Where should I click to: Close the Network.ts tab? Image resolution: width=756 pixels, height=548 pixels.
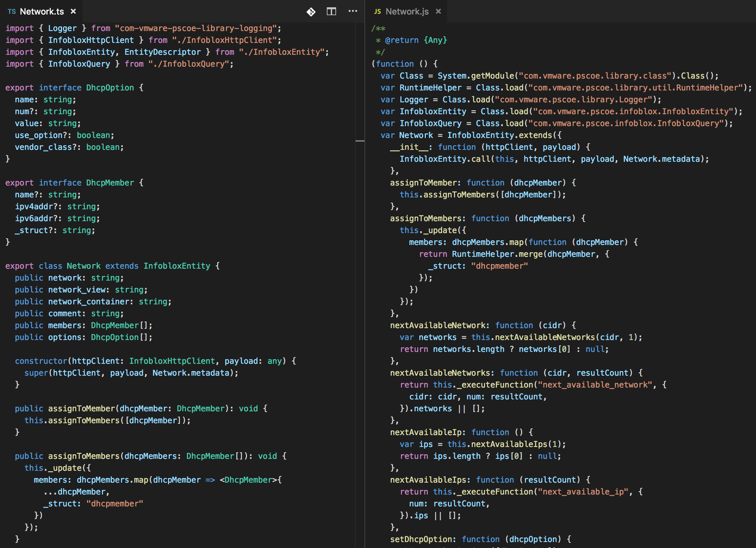pos(73,11)
